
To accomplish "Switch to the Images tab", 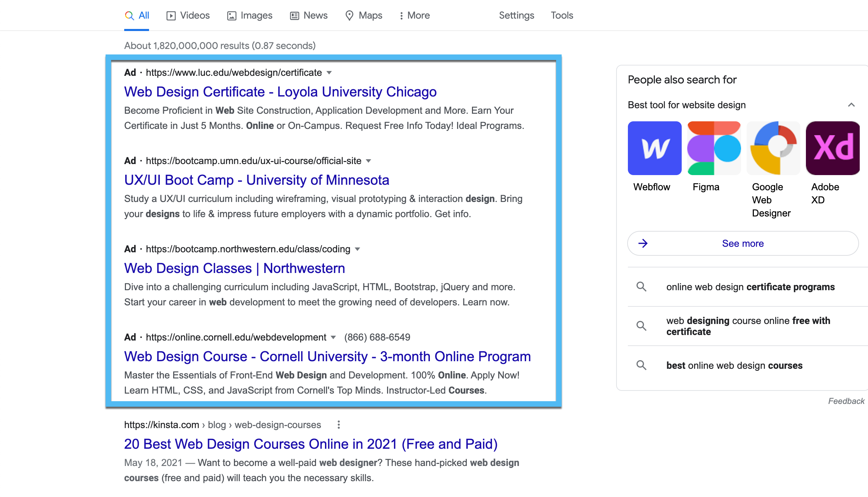I will click(250, 16).
